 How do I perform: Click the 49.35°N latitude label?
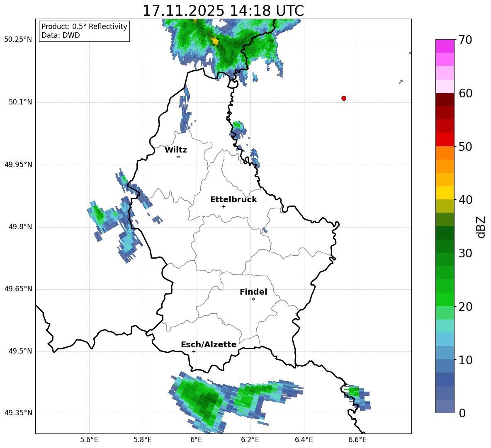[x=18, y=413]
